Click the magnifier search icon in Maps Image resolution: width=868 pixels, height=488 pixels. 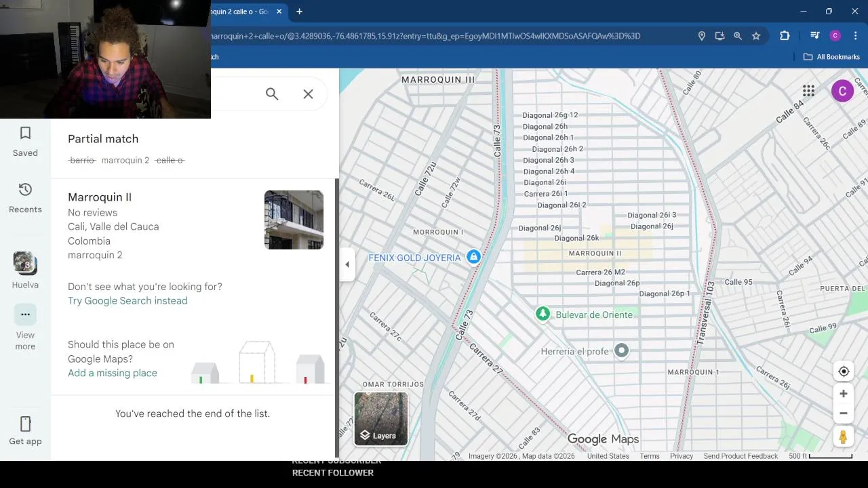(272, 94)
